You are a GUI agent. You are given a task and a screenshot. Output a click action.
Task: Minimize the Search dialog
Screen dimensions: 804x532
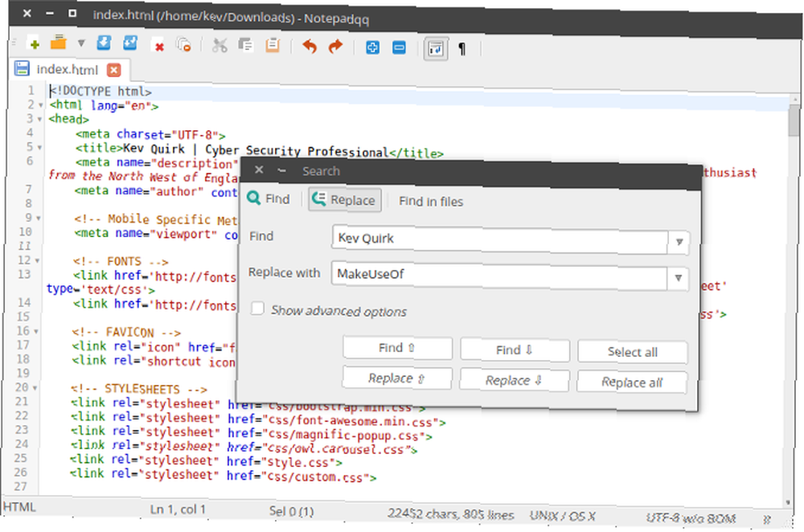(281, 170)
